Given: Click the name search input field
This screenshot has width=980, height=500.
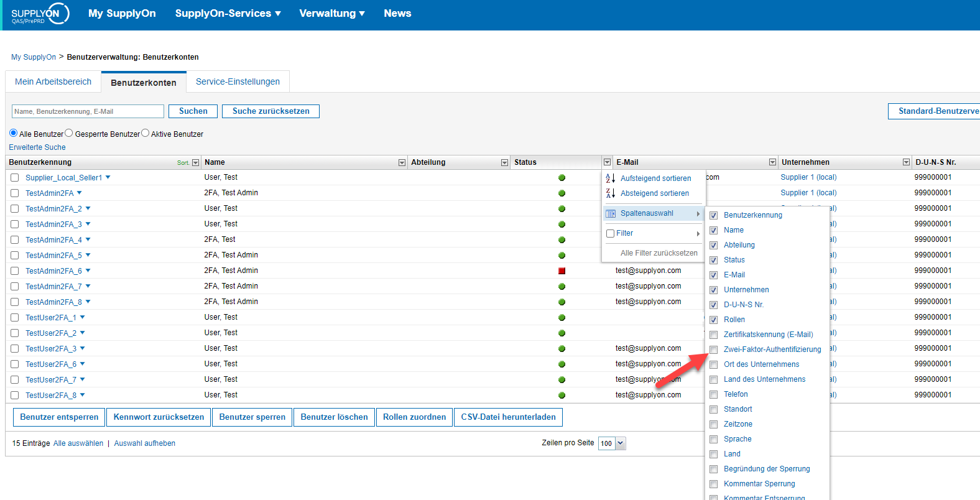Looking at the screenshot, I should (x=88, y=111).
